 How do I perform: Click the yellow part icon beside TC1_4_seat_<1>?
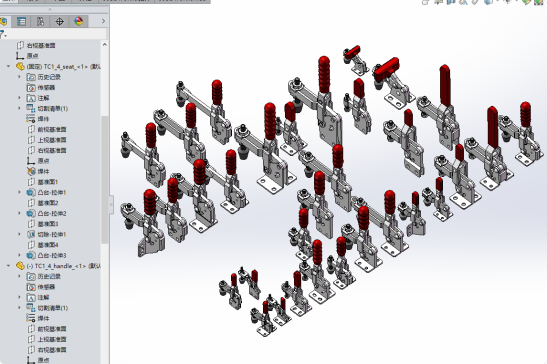[20, 66]
